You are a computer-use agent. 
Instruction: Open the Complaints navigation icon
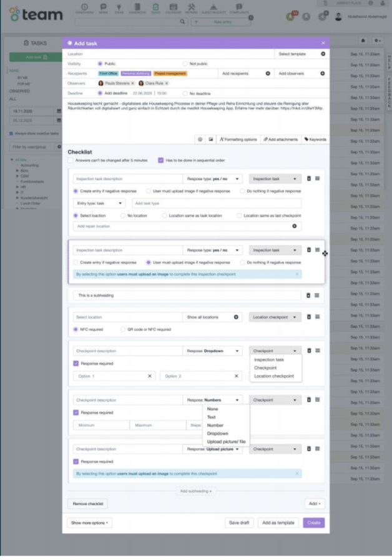(239, 9)
